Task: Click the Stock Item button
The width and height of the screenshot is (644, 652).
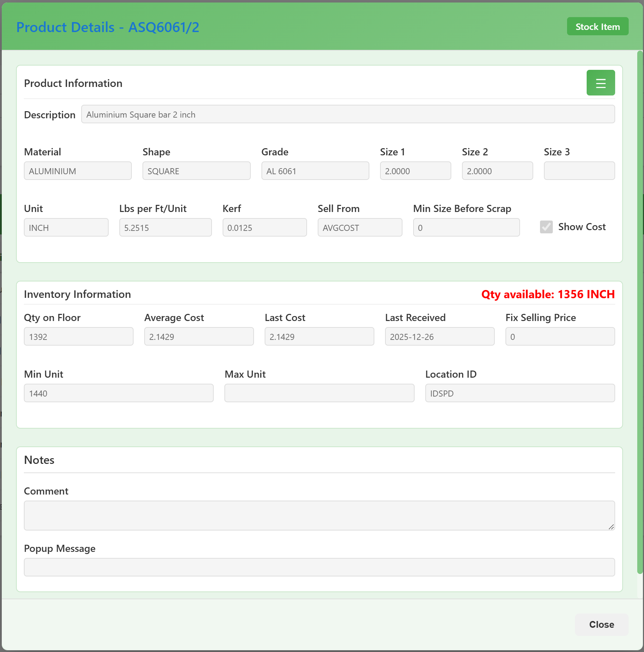Action: (597, 27)
